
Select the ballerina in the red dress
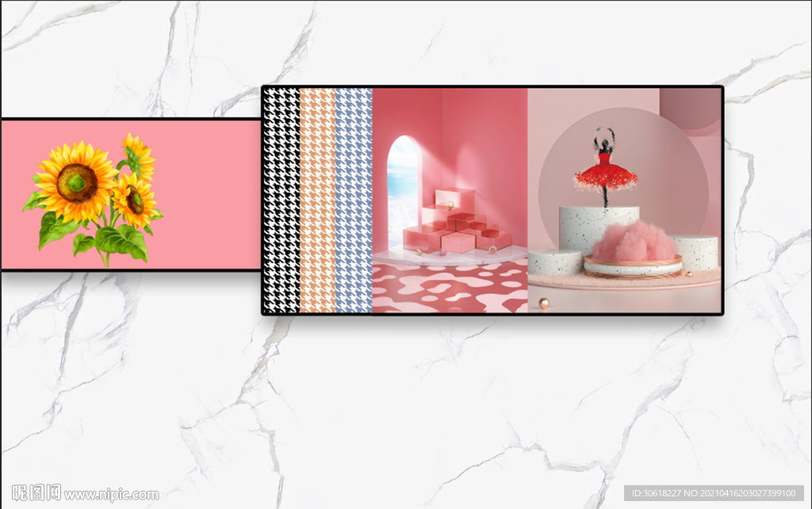pyautogui.click(x=605, y=166)
